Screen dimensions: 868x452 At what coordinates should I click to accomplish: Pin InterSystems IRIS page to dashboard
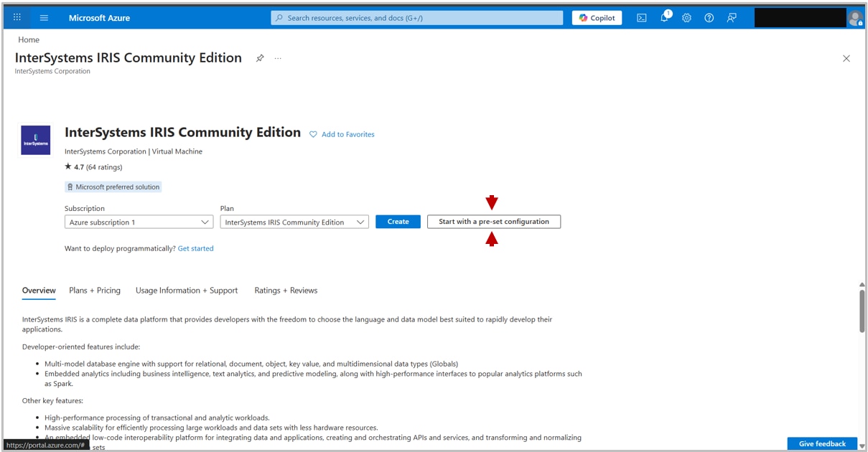pyautogui.click(x=260, y=58)
